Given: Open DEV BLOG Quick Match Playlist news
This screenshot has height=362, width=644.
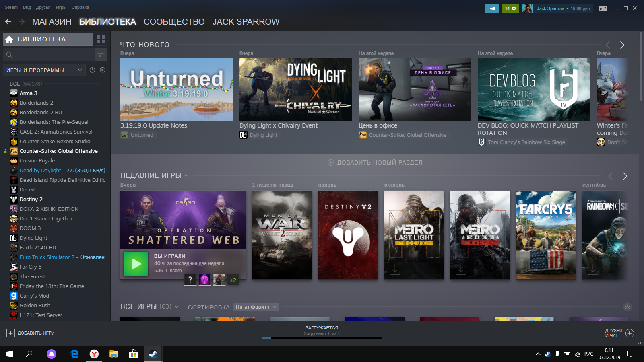Looking at the screenshot, I should point(534,89).
